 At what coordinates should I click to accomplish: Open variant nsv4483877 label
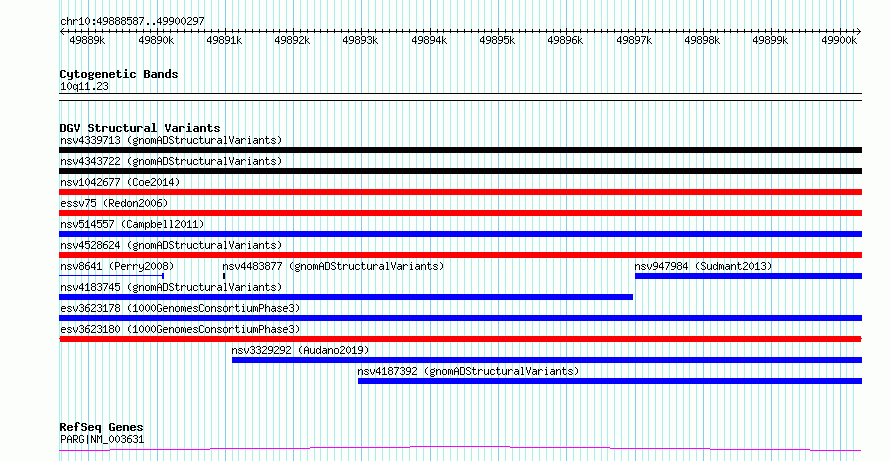[x=333, y=266]
